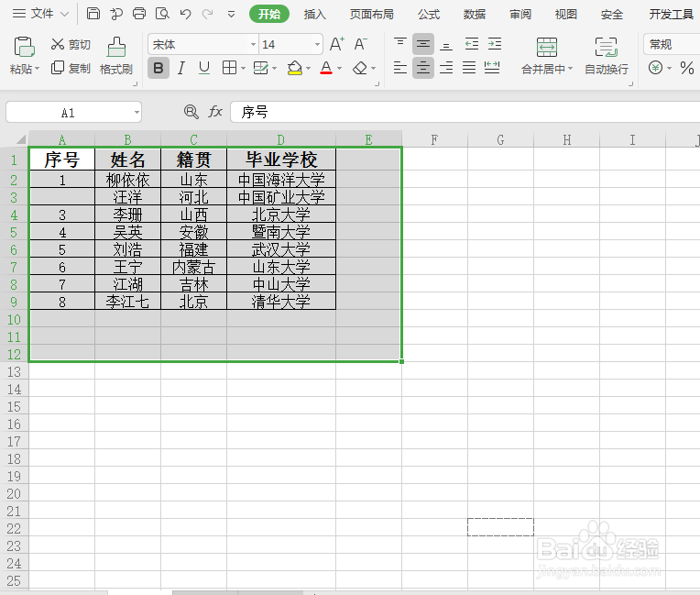Screen dimensions: 700x595
Task: Increase indent icon
Action: (495, 44)
